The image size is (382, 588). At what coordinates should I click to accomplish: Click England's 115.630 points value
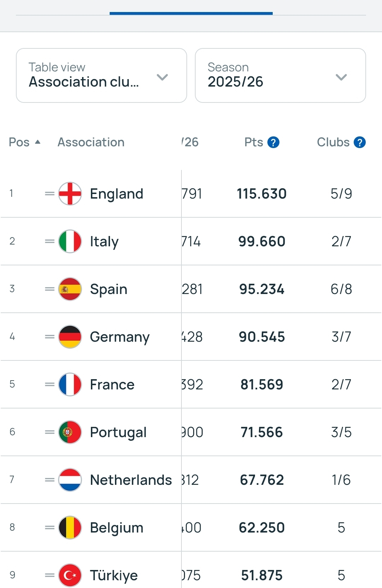pos(262,194)
